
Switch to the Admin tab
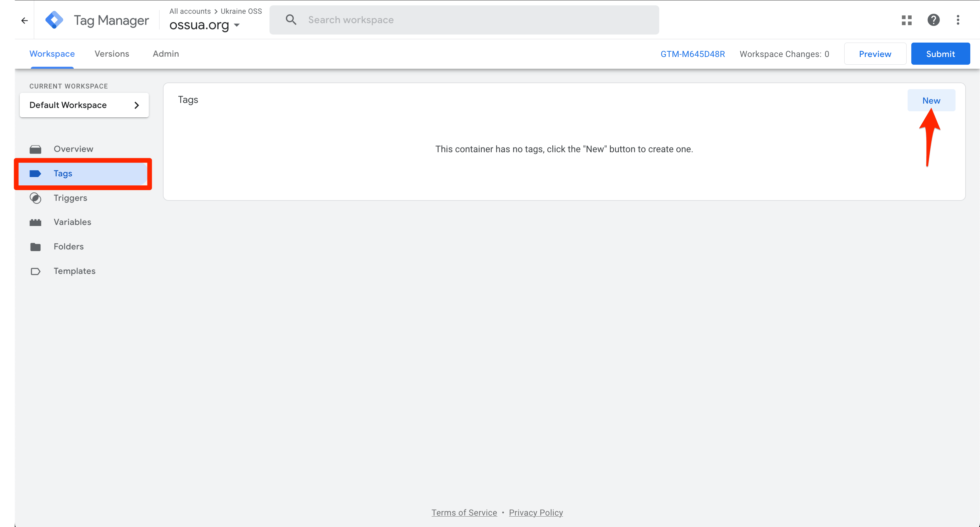tap(166, 54)
